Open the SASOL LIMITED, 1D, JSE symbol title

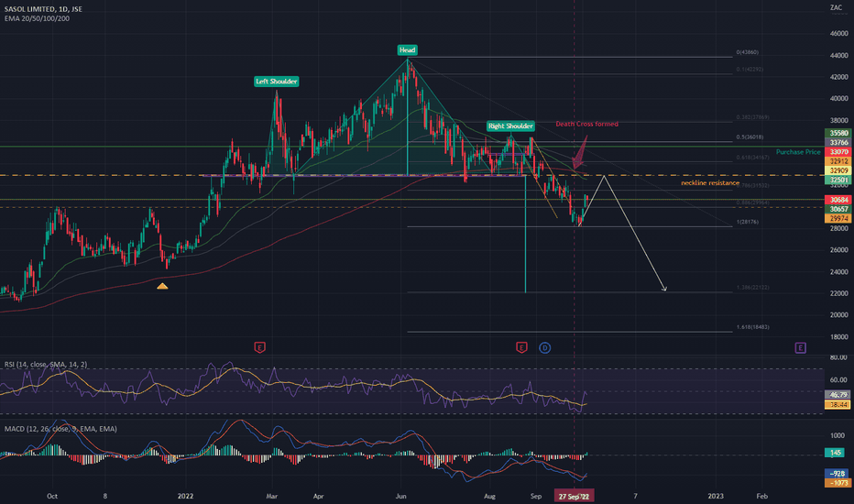click(x=43, y=9)
